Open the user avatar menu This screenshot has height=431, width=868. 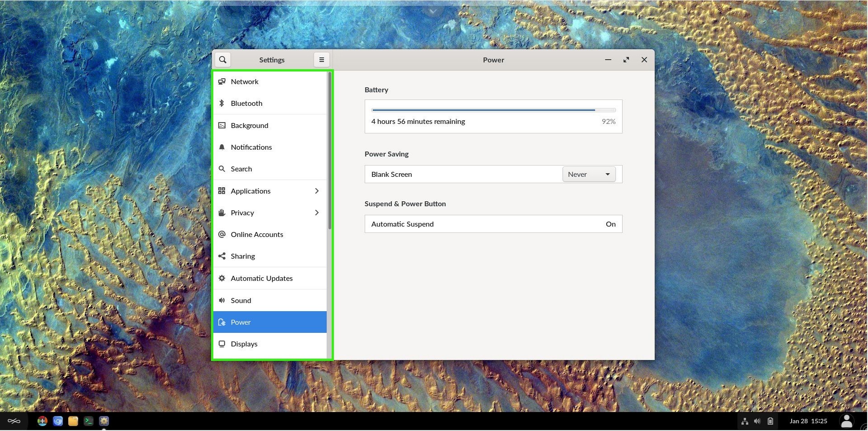tap(847, 421)
